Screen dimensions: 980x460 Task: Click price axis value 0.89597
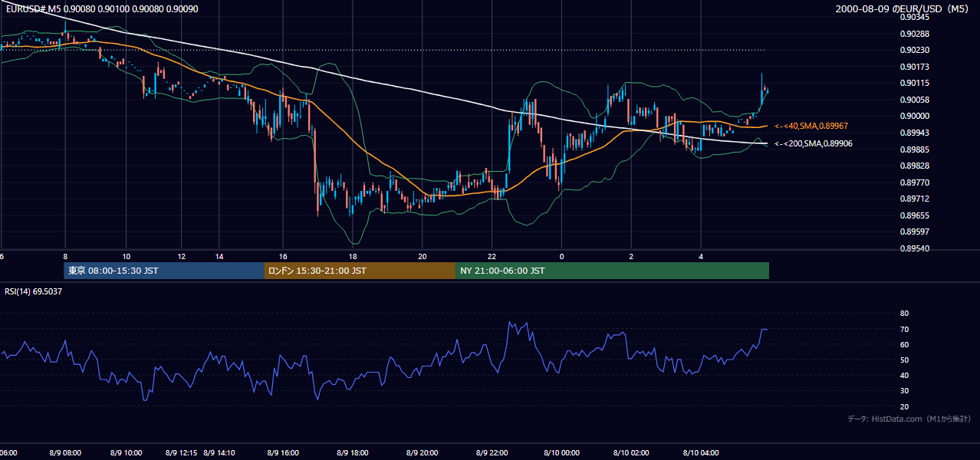click(914, 232)
